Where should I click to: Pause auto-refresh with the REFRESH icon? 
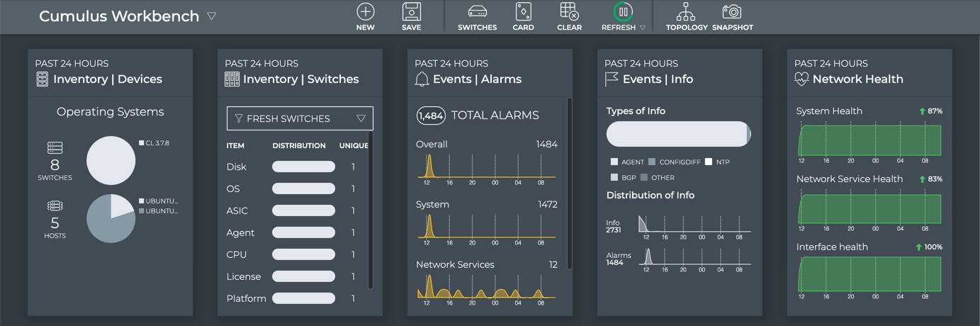pyautogui.click(x=623, y=12)
